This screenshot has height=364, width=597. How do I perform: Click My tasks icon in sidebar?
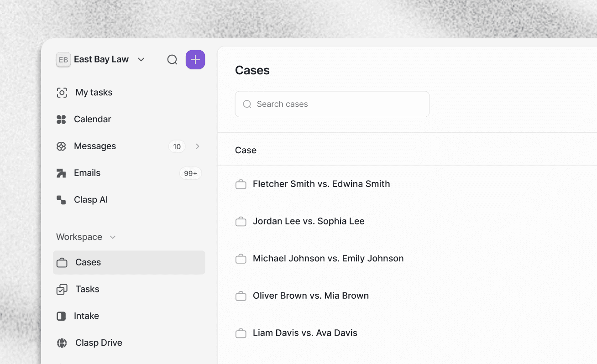(x=62, y=93)
